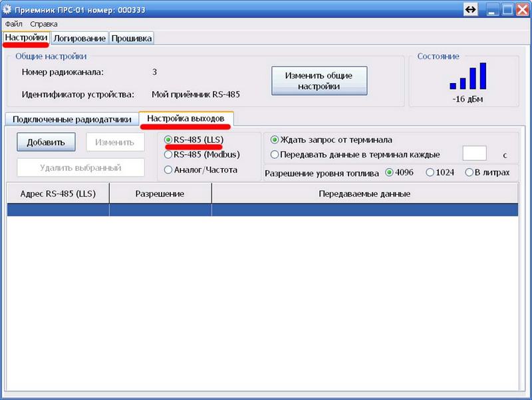Screen dimensions: 532x400
Task: Click the Разрешение column header
Action: (160, 193)
